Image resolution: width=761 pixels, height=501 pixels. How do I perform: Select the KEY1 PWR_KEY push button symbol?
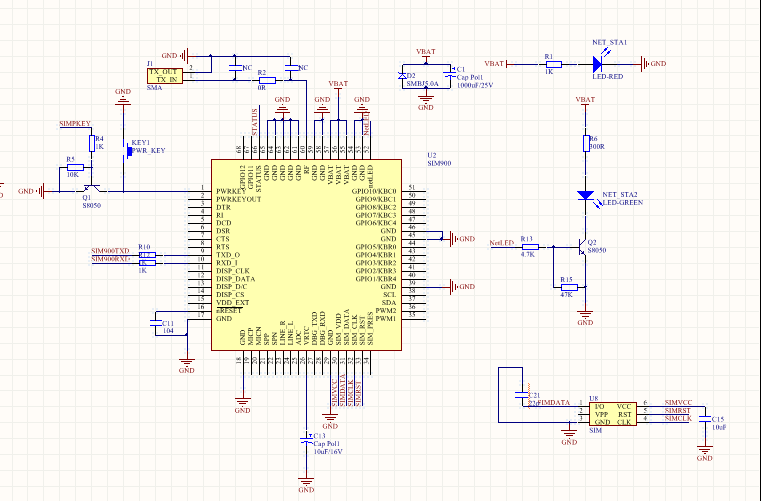click(127, 150)
